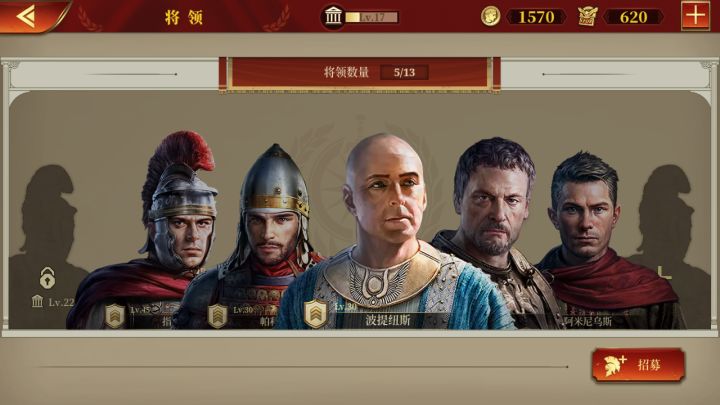
Task: Tap the golden eagle banner icon
Action: point(587,17)
